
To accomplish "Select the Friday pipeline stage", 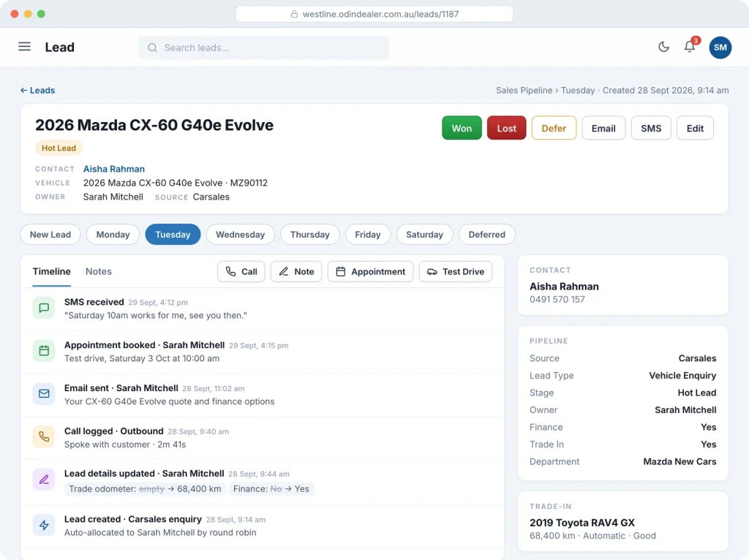I will coord(367,235).
